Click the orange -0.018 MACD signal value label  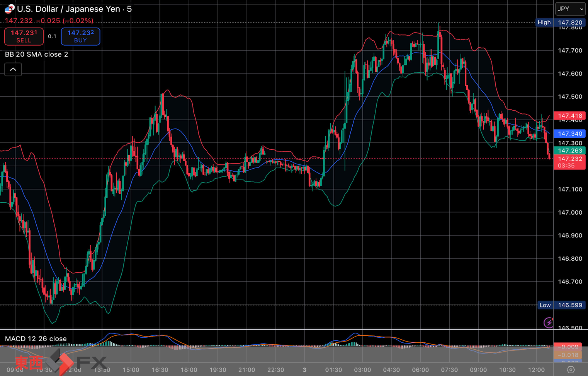tap(569, 355)
